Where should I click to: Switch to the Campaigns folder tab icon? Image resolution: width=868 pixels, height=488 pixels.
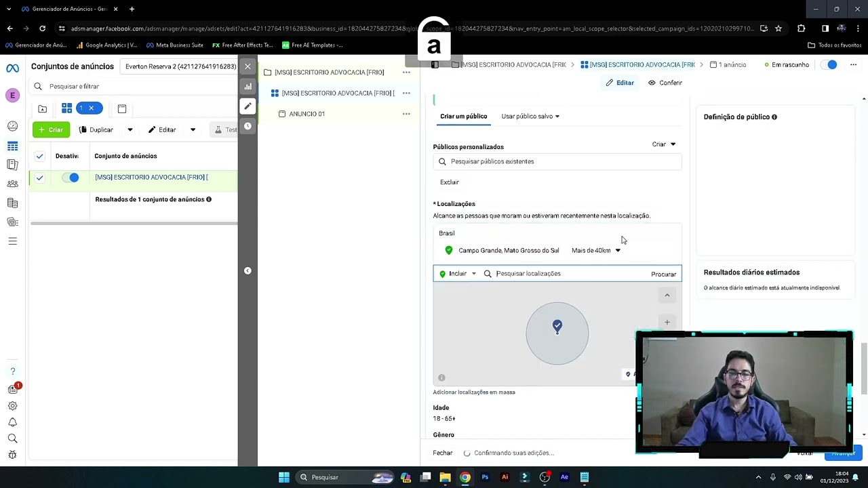click(43, 108)
